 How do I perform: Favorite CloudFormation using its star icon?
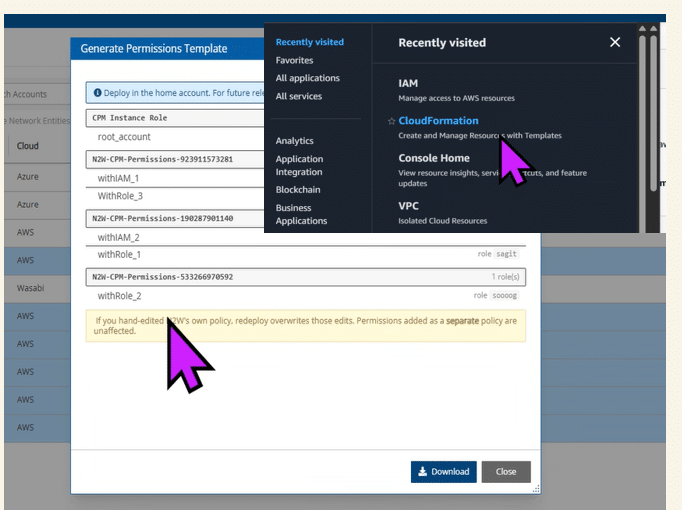tap(391, 121)
